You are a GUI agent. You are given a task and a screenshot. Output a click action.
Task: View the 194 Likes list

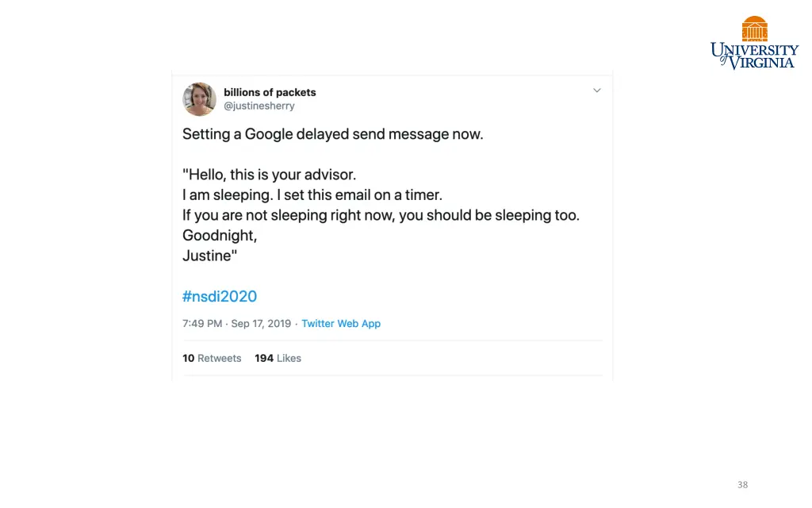click(278, 358)
